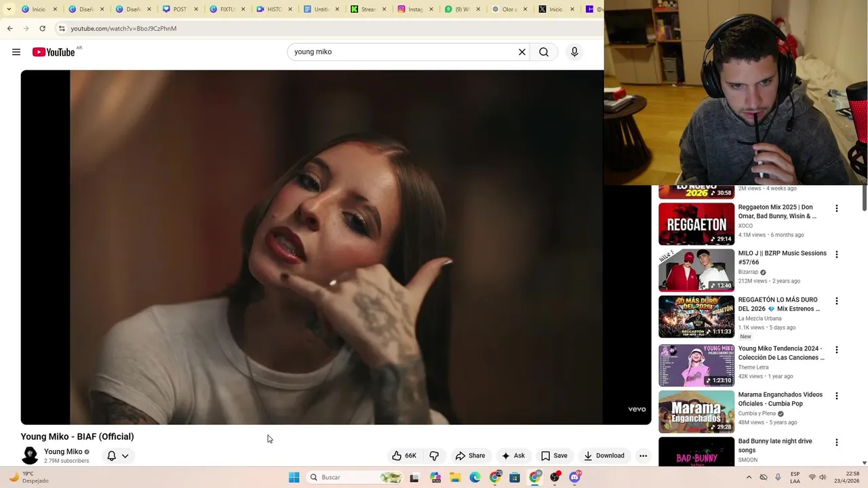Open Microsoft Store from the taskbar
Viewport: 868px width, 488px height.
coord(515,477)
